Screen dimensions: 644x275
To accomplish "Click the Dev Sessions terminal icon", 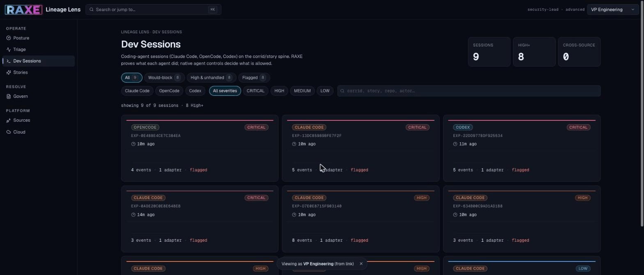I will coord(9,61).
